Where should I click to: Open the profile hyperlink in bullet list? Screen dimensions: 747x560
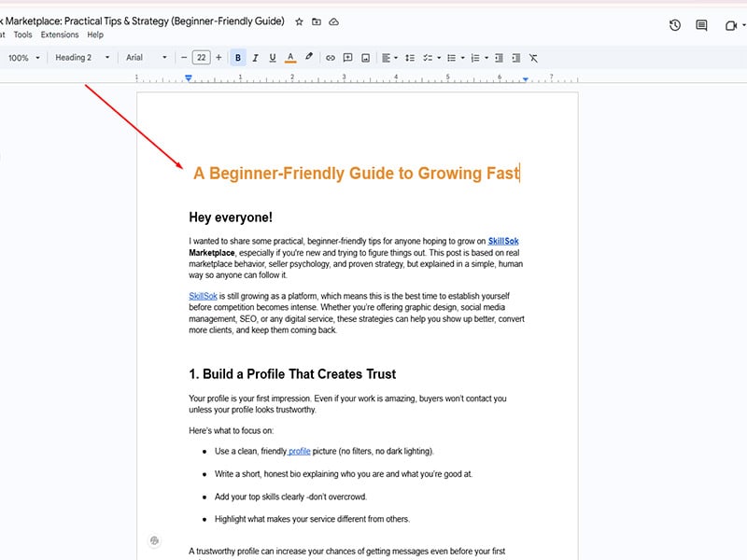click(299, 451)
